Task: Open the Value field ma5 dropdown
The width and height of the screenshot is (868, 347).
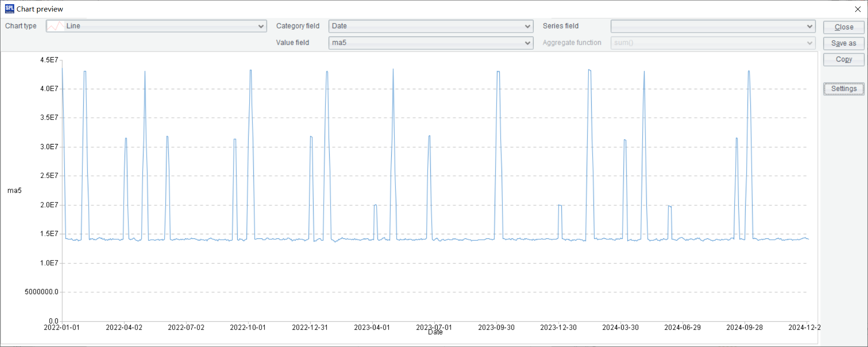Action: (x=527, y=43)
